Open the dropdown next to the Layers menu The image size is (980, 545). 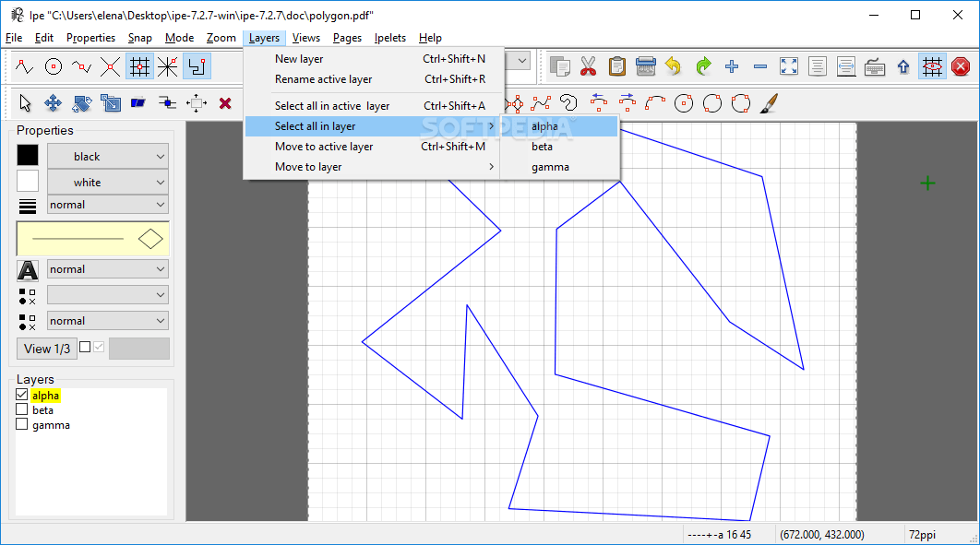[x=522, y=61]
